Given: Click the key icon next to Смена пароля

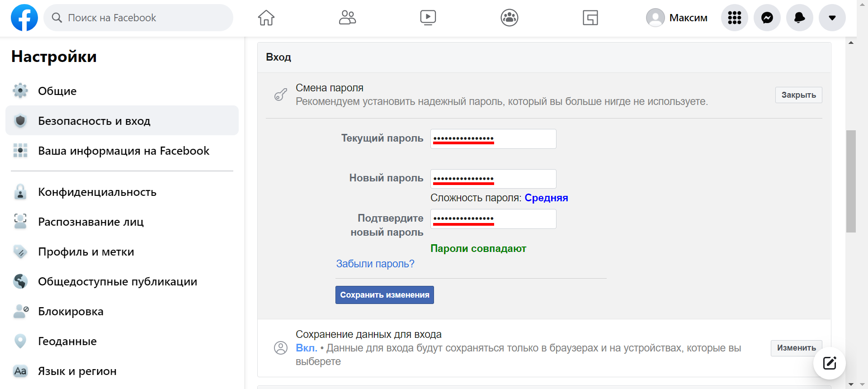Looking at the screenshot, I should 281,95.
